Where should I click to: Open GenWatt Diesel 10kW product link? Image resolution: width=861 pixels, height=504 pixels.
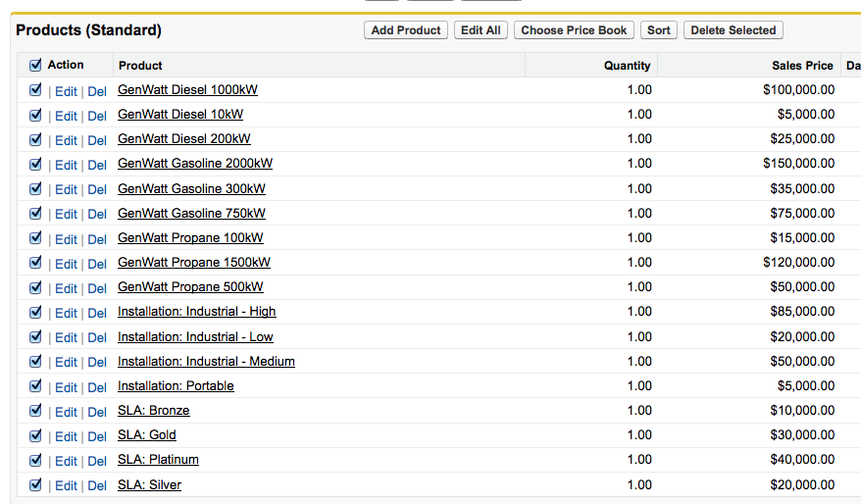click(180, 115)
